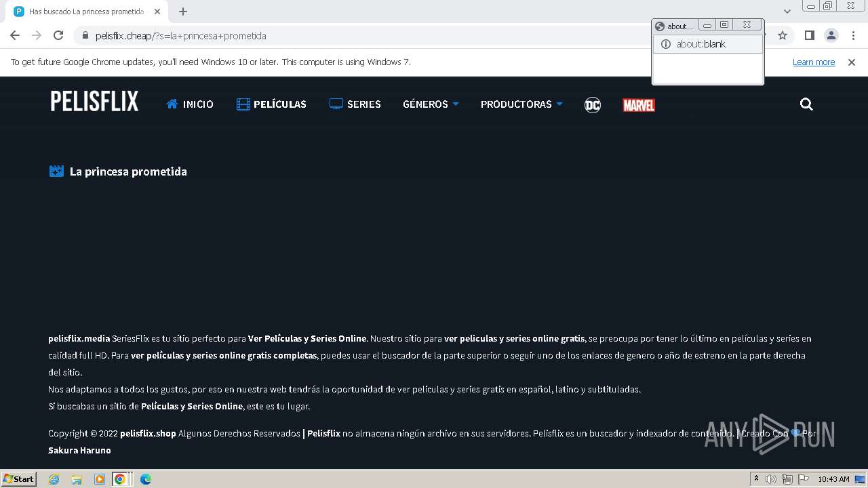Click the lock icon in address bar

85,35
